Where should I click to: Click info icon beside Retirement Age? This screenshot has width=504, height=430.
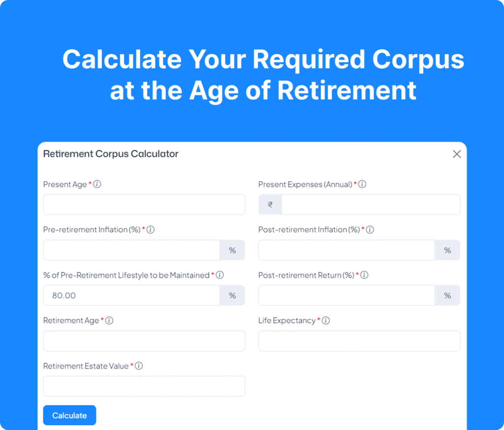click(x=109, y=320)
